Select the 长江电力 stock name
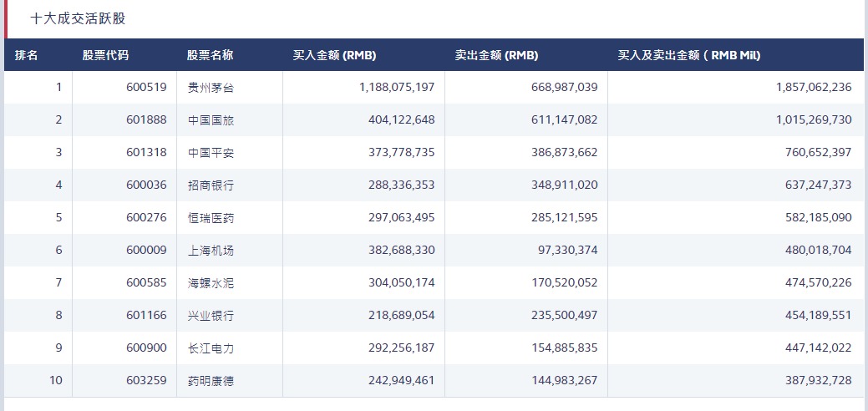This screenshot has height=411, width=868. pos(211,348)
